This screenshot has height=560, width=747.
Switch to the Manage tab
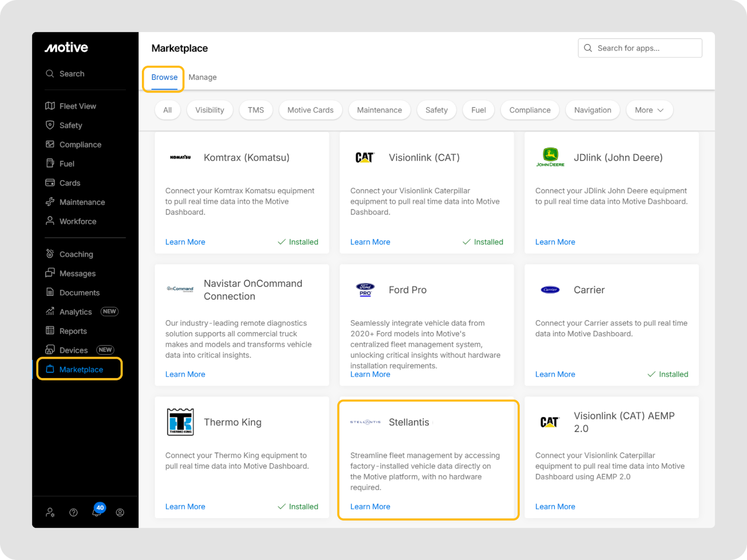(203, 77)
